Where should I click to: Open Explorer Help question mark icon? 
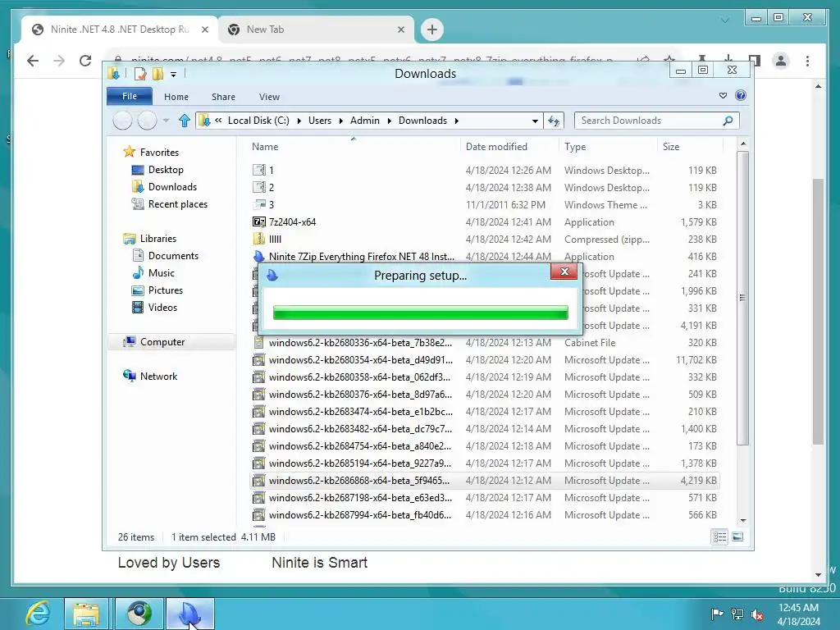[741, 95]
